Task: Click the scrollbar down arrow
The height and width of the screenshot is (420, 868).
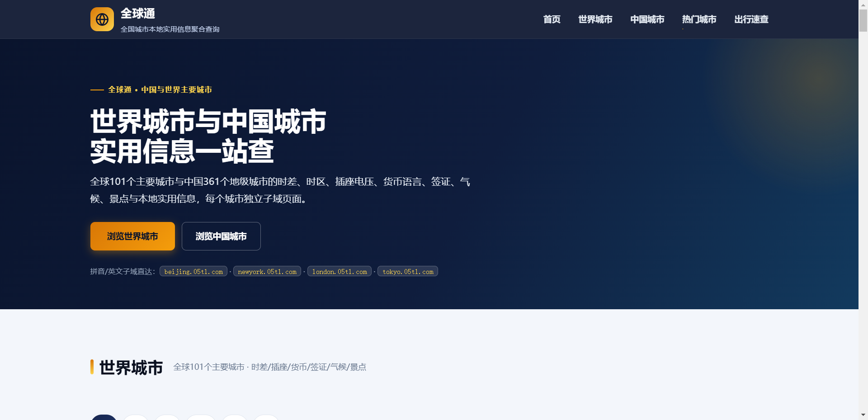Action: coord(863,415)
